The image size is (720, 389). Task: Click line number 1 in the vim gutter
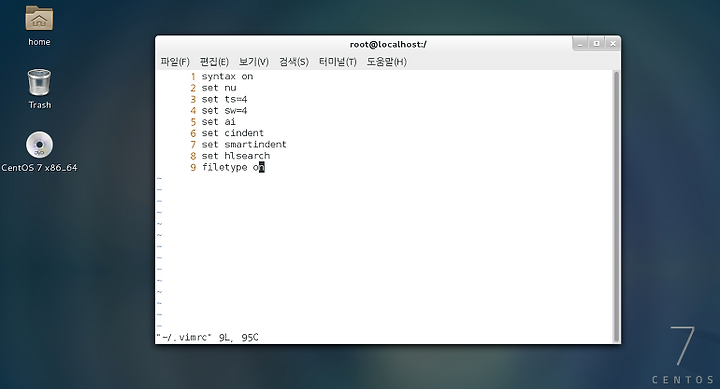click(x=193, y=76)
